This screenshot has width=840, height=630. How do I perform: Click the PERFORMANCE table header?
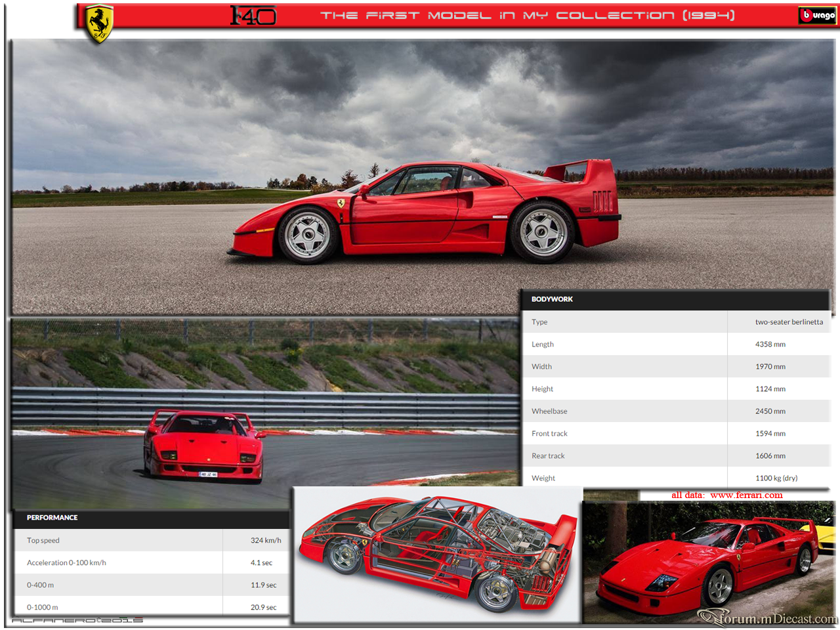coord(151,518)
